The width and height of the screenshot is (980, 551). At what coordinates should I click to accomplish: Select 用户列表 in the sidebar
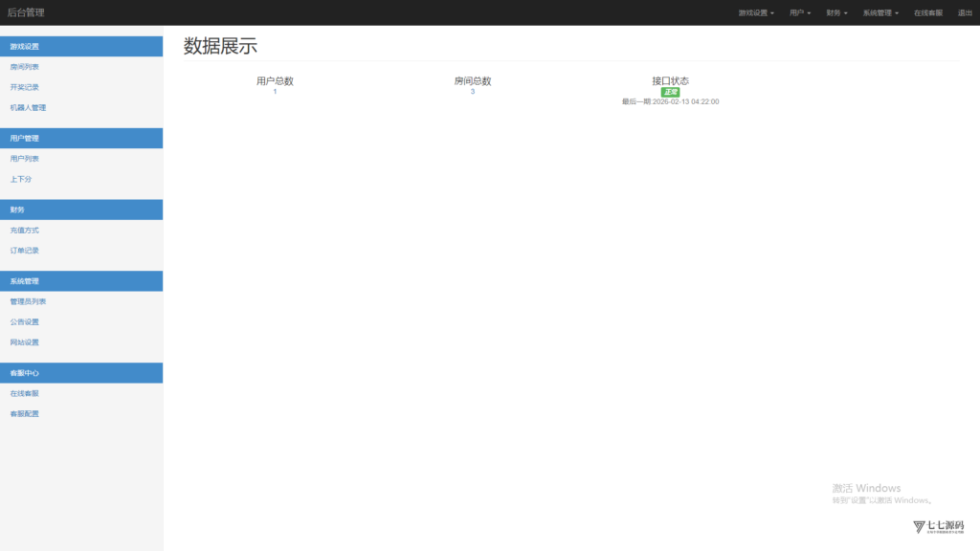tap(25, 159)
